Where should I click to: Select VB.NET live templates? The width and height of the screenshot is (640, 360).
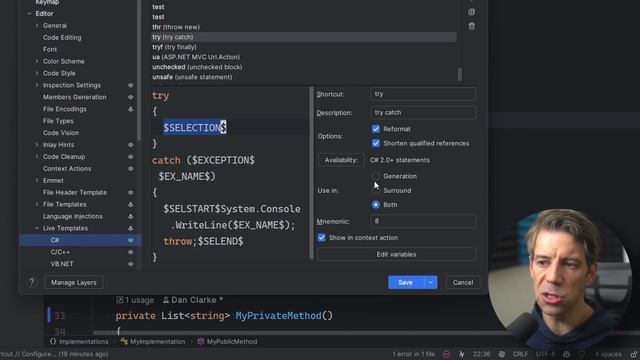coord(62,264)
